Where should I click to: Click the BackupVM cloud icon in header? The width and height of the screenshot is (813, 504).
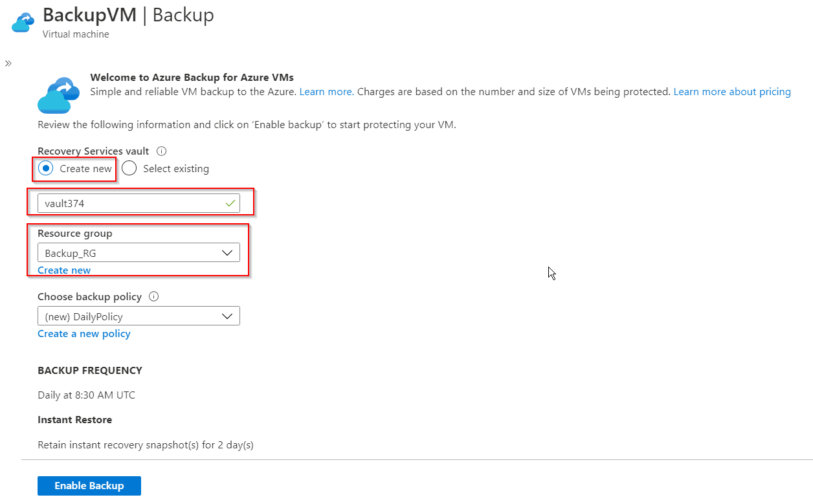pos(22,22)
